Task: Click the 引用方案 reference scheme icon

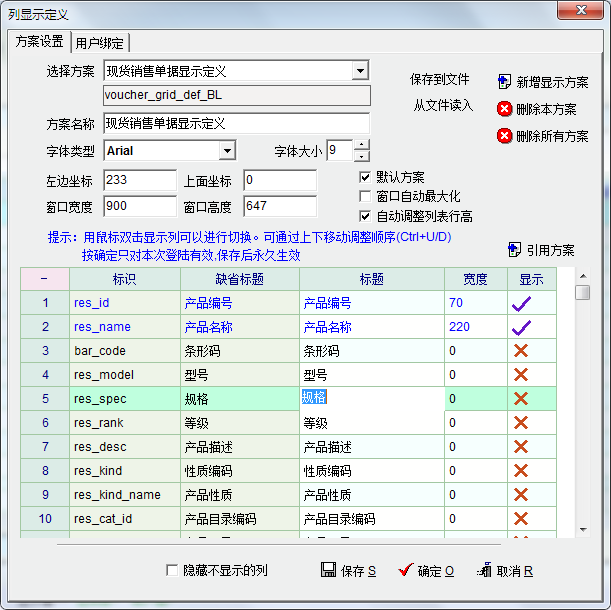Action: (515, 249)
